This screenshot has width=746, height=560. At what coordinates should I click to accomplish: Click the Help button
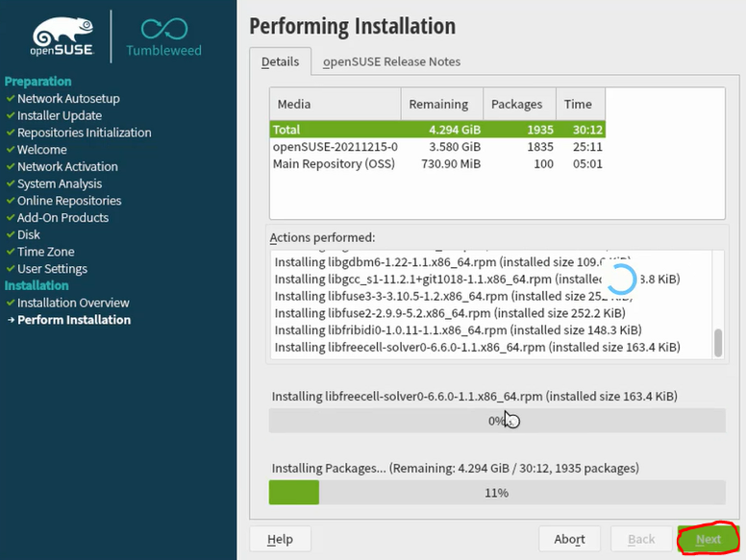[x=280, y=539]
